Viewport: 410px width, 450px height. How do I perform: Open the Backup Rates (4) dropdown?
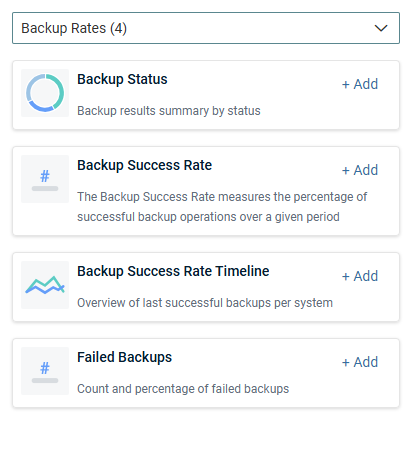coord(206,28)
